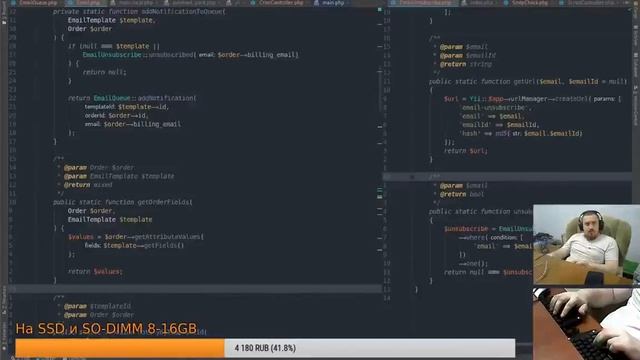Click '@param EmailTemplate $template' doc line

click(x=119, y=176)
